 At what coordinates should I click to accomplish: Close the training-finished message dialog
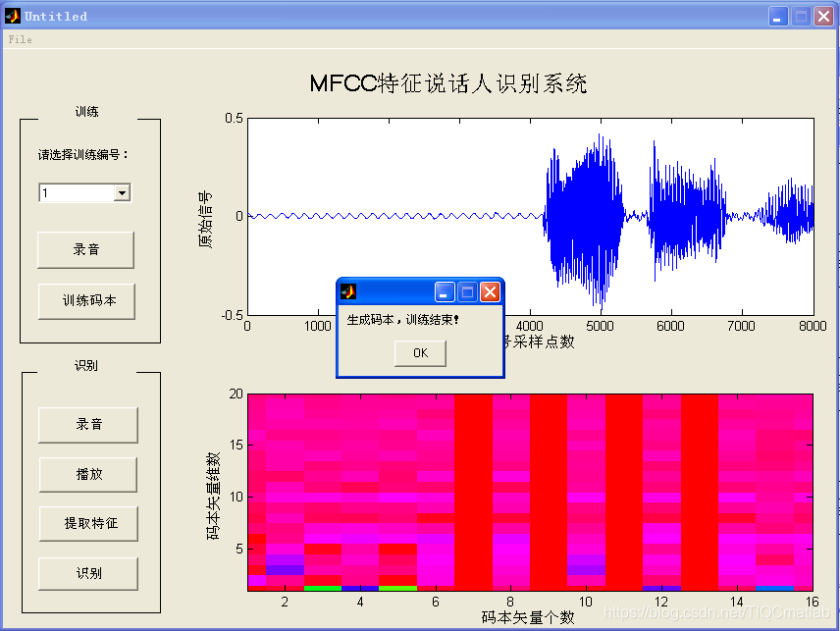[490, 291]
